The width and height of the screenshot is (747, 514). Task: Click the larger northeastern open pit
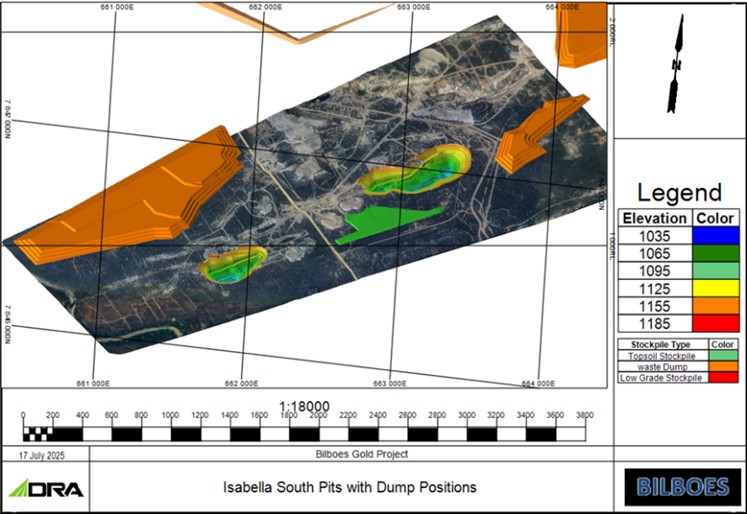(414, 170)
